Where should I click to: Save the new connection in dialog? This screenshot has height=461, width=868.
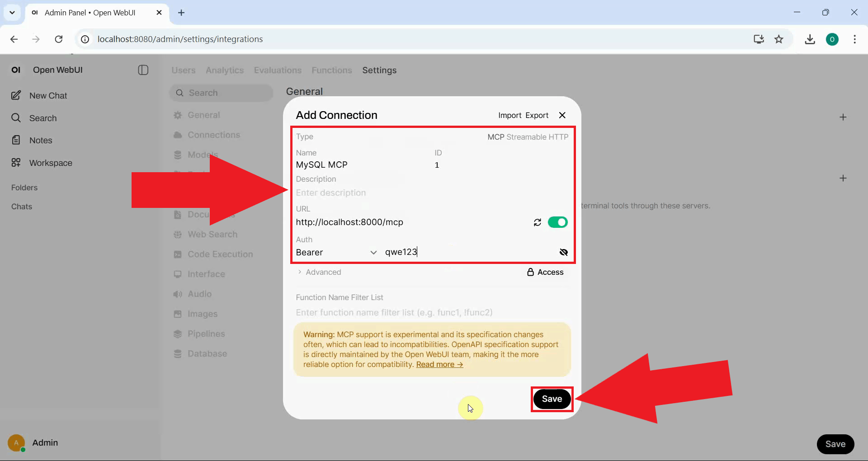(x=552, y=399)
